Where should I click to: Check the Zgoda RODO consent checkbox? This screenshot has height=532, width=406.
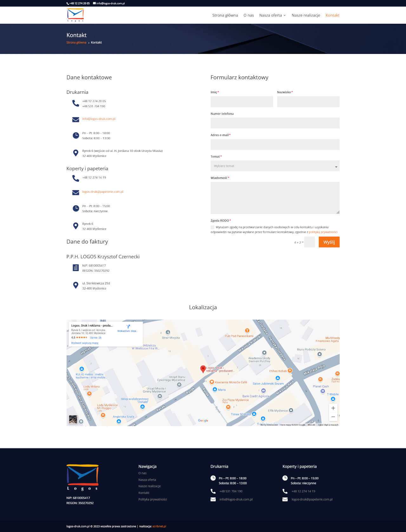213,227
